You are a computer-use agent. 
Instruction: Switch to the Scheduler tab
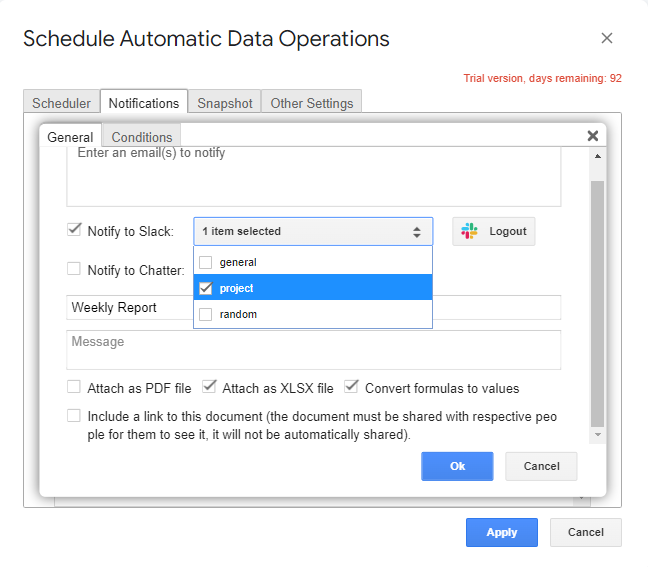[x=61, y=103]
